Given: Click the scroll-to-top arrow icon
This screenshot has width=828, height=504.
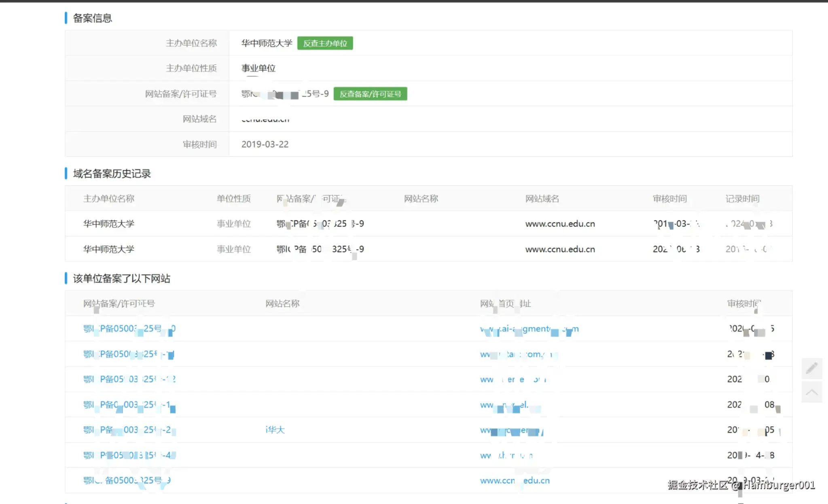Looking at the screenshot, I should (811, 392).
